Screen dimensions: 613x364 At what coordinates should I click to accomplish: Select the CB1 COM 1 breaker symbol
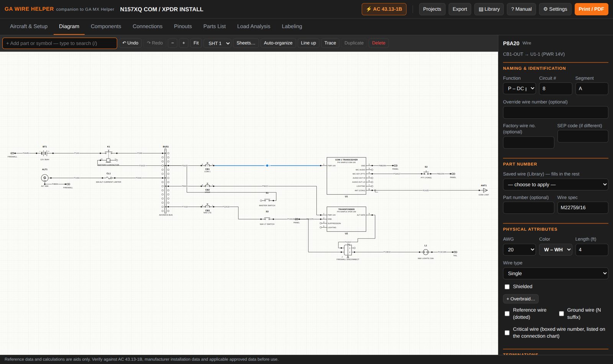[207, 166]
